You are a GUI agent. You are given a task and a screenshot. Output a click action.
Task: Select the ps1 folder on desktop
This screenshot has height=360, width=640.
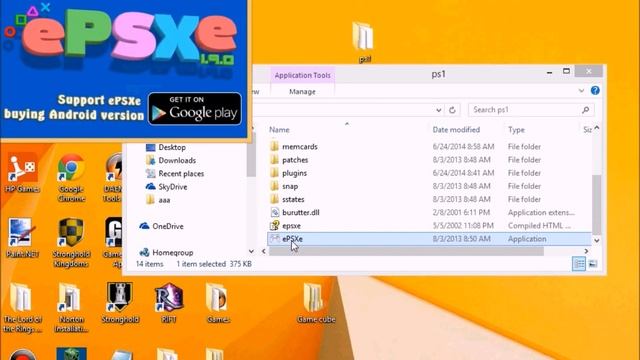coord(364,42)
